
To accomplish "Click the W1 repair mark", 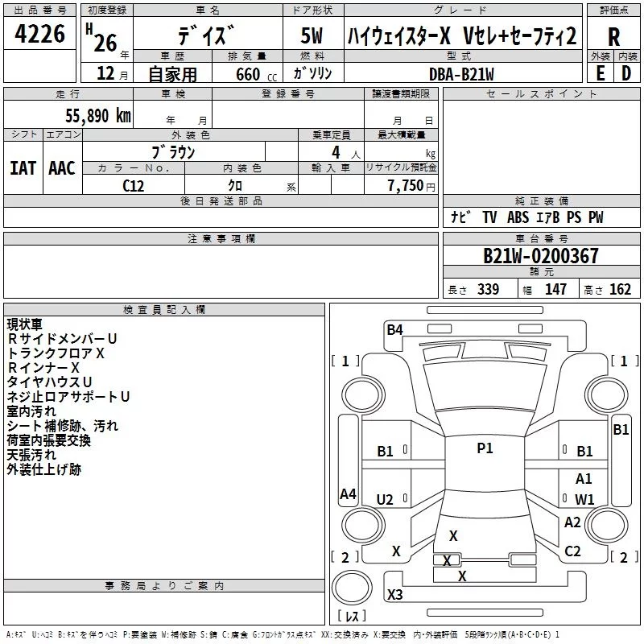I will pos(584,500).
